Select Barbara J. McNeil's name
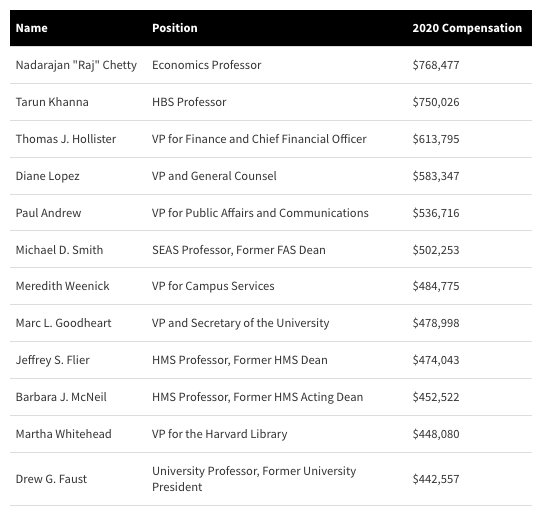 point(61,397)
